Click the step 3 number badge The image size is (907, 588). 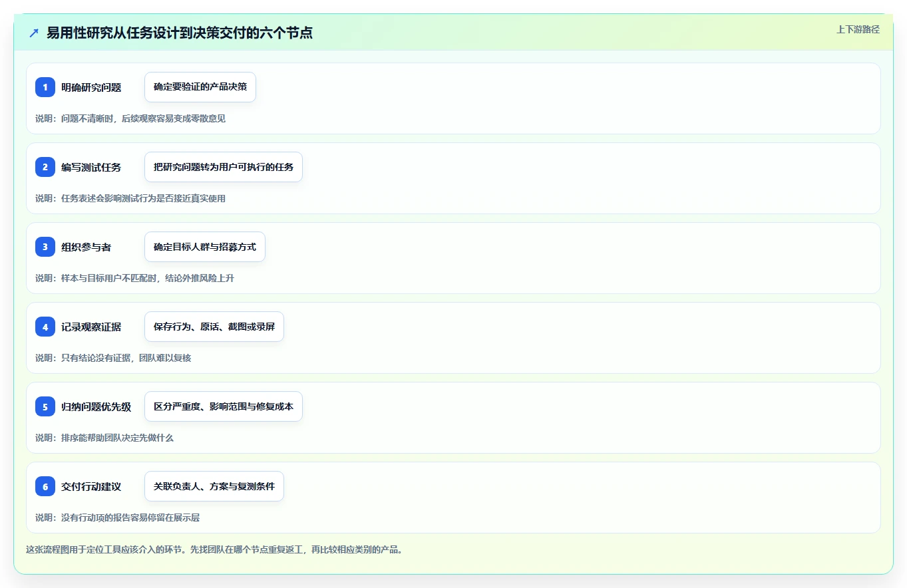point(45,247)
